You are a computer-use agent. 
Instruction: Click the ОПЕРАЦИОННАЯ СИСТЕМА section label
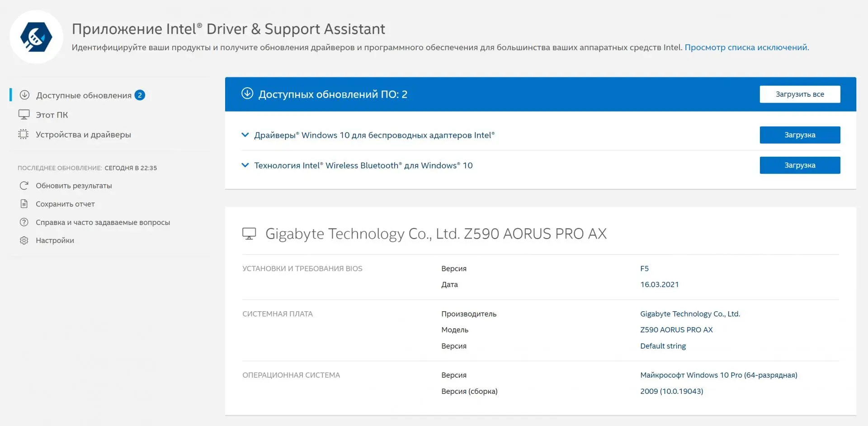291,375
